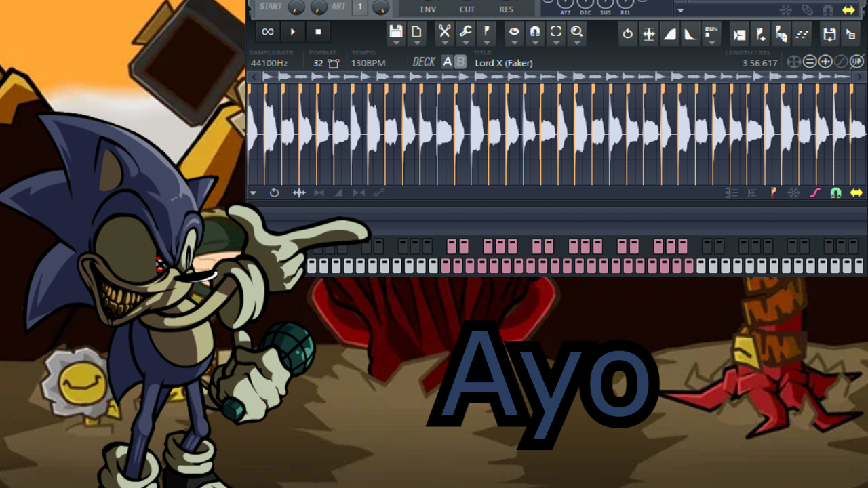Click the four-circles icon beside length
The image size is (868, 488).
[x=793, y=62]
